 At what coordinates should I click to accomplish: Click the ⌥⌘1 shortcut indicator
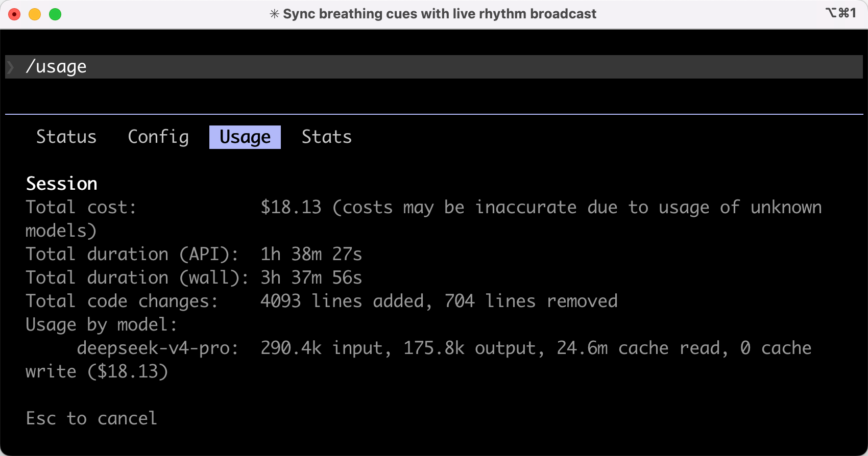(840, 13)
